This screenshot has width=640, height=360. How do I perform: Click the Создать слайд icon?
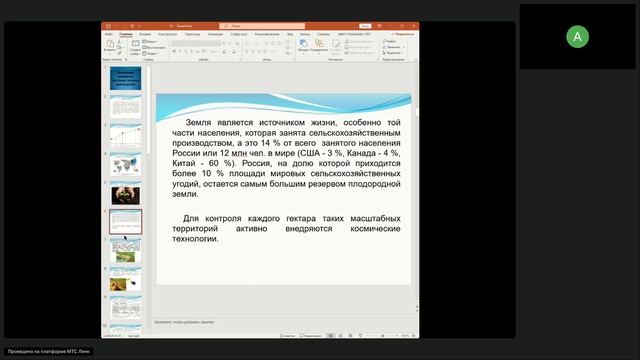click(x=135, y=44)
